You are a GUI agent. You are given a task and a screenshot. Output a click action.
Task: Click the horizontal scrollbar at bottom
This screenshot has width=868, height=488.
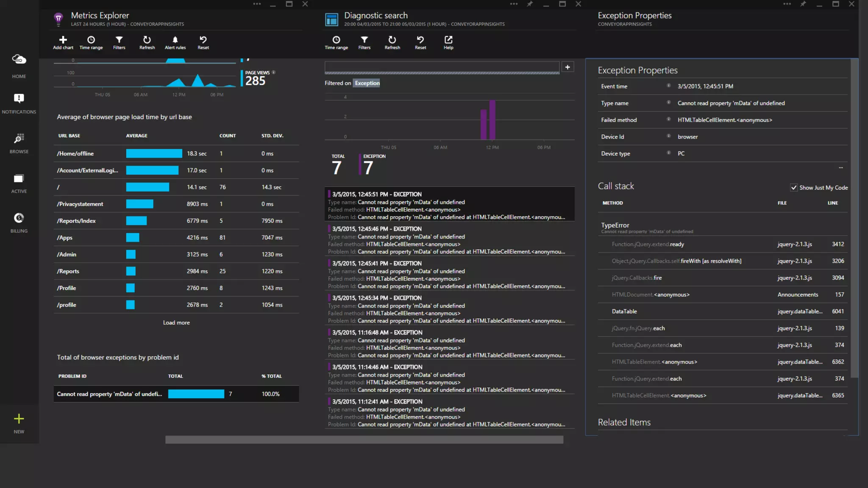pyautogui.click(x=364, y=440)
